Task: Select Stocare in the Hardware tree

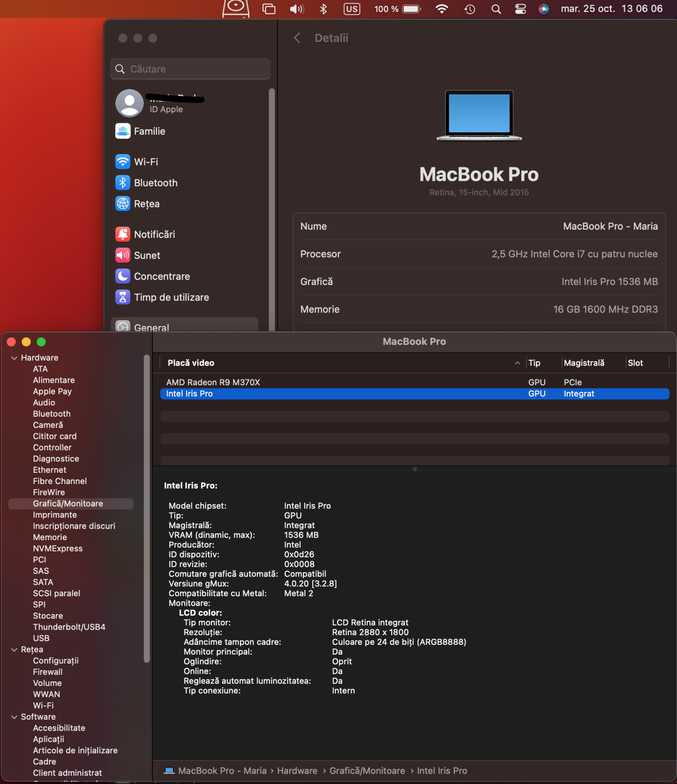Action: pos(48,616)
